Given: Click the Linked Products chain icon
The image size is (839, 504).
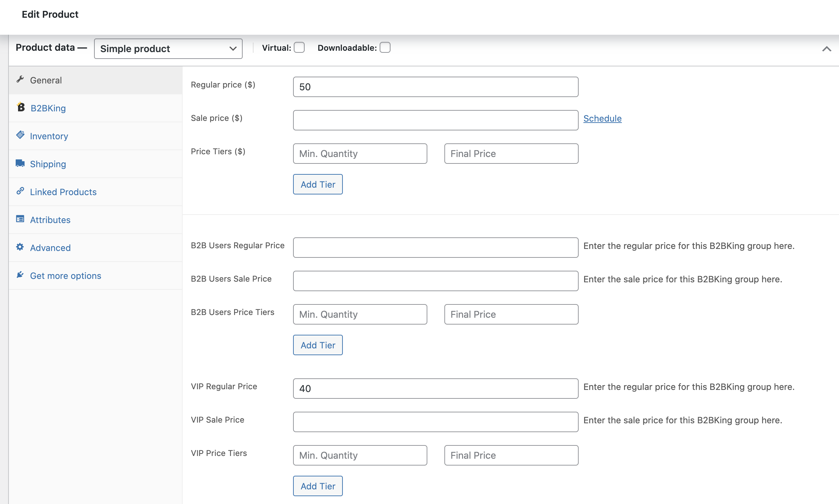Looking at the screenshot, I should (20, 191).
